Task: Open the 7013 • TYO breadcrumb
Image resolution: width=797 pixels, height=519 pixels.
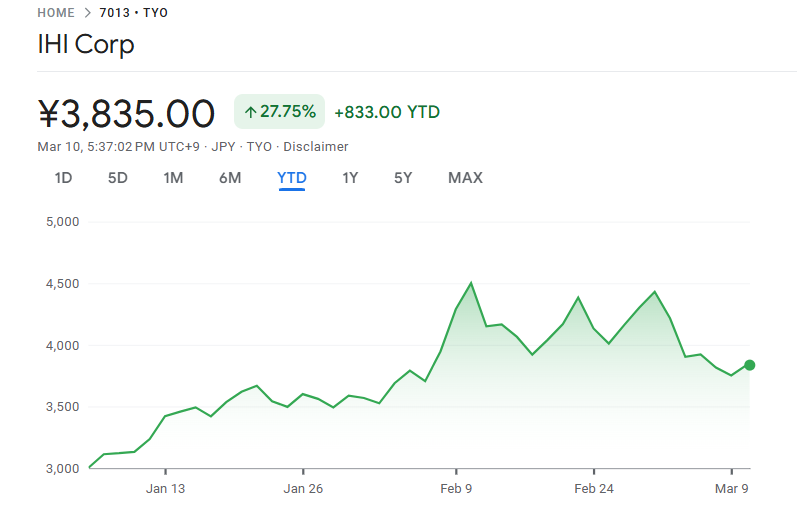Action: point(134,13)
